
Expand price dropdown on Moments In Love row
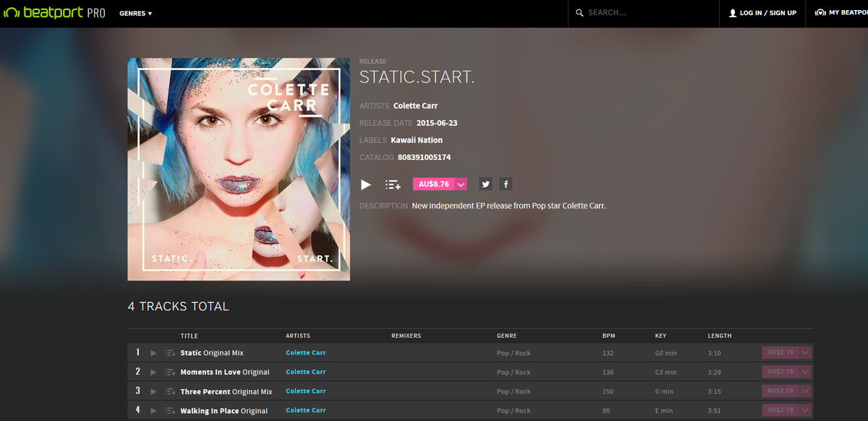(806, 372)
